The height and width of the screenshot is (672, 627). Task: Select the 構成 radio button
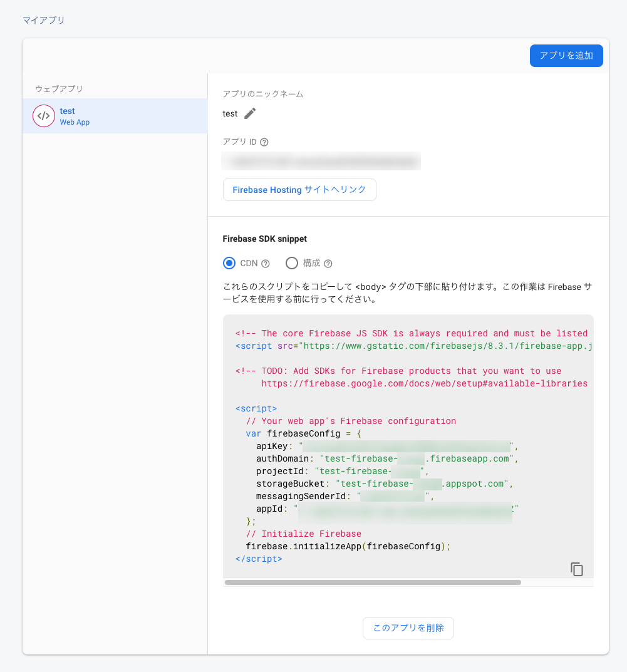292,263
